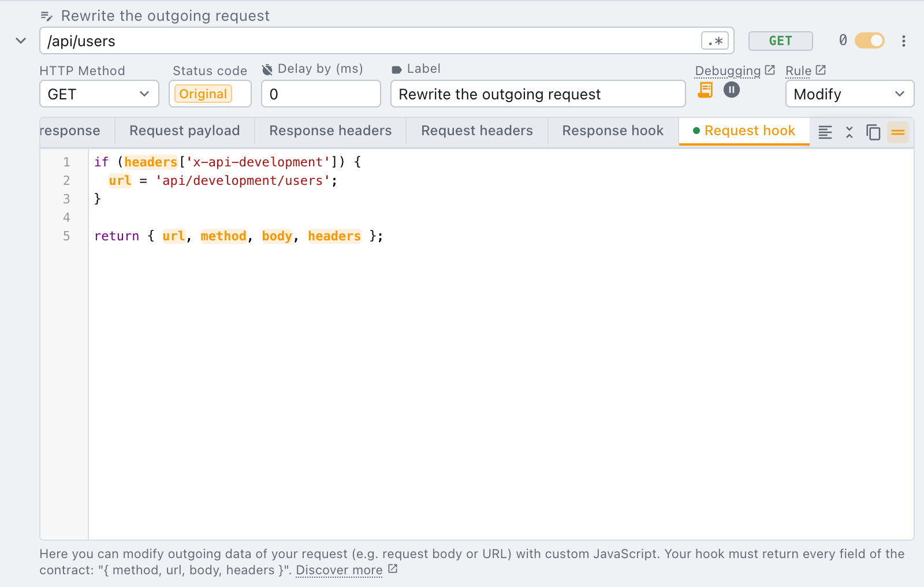Open the Rule type Modify dropdown
The width and height of the screenshot is (924, 587).
pos(850,94)
